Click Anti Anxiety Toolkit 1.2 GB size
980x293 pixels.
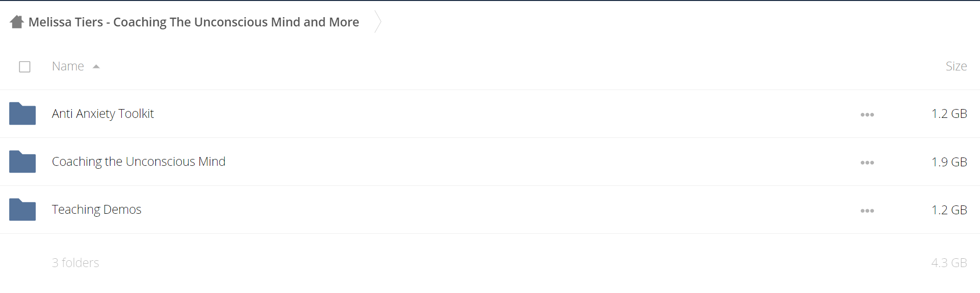coord(949,113)
